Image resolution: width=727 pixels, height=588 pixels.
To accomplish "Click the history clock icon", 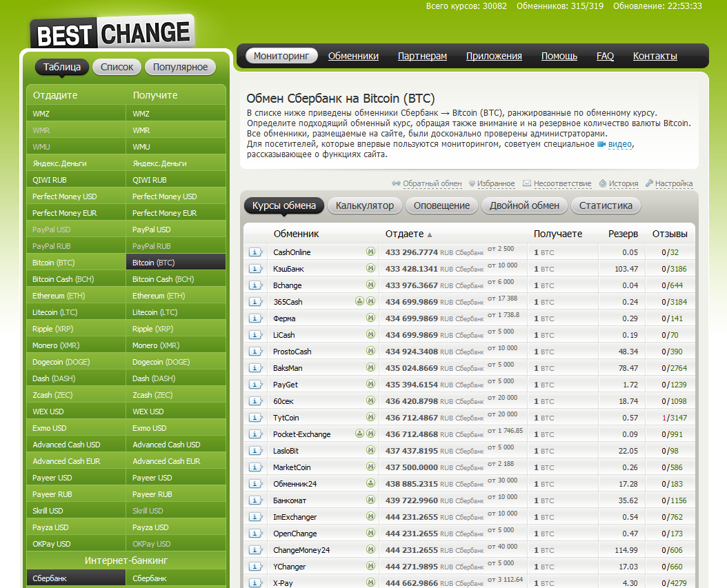I will click(603, 183).
